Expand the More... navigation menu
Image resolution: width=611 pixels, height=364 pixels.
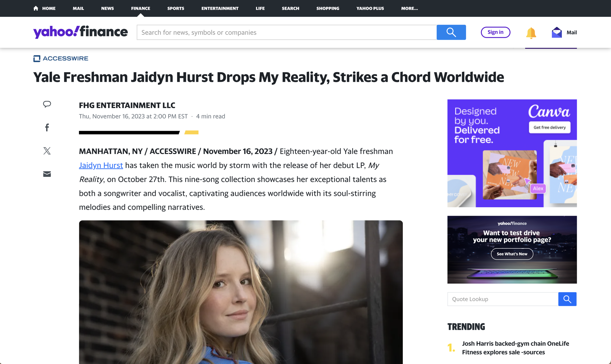click(409, 8)
